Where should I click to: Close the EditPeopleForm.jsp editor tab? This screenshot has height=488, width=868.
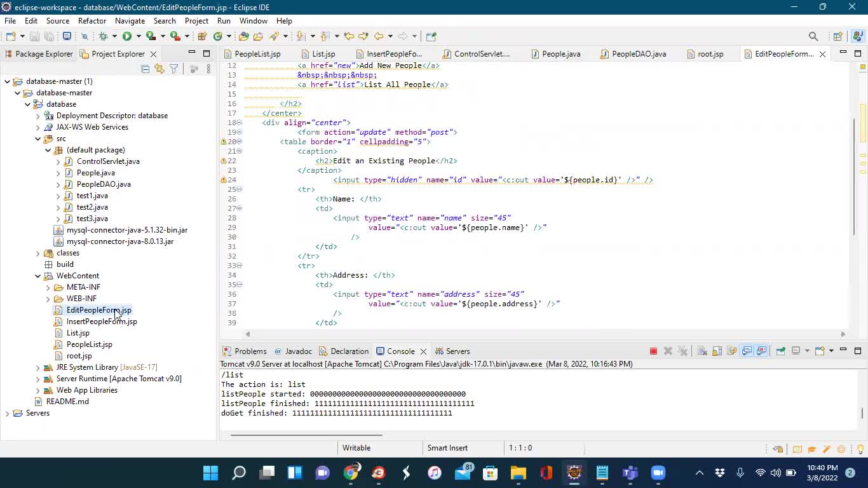coord(823,54)
